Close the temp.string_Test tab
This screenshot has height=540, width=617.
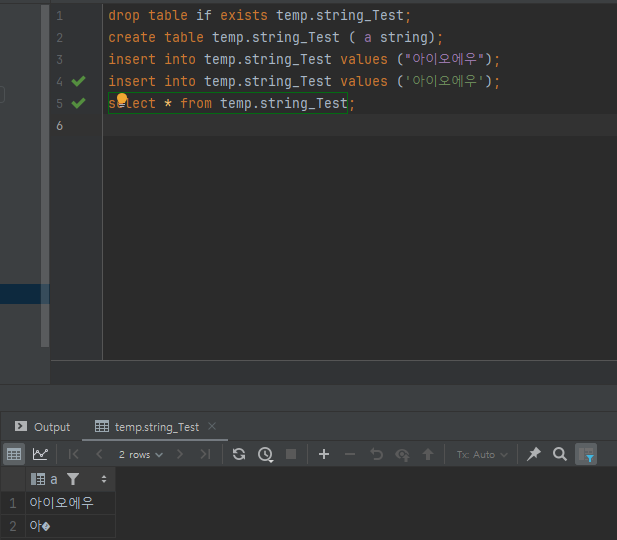click(212, 426)
